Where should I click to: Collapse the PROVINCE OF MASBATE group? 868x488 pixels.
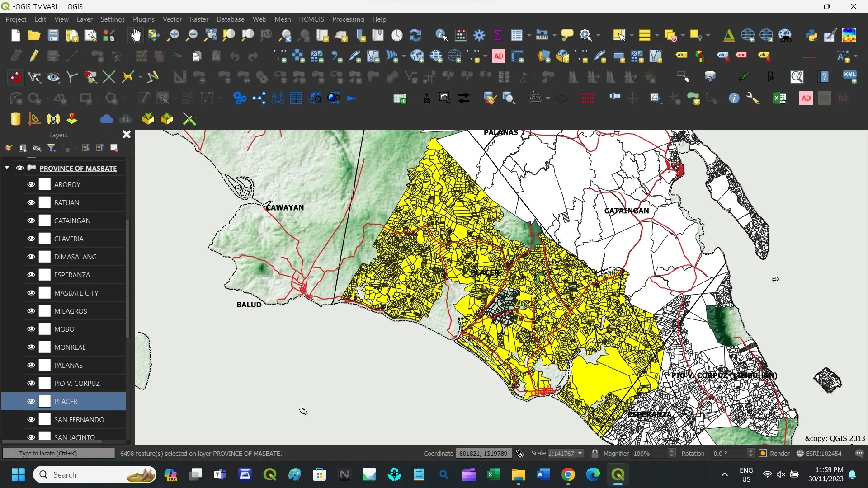[x=7, y=168]
